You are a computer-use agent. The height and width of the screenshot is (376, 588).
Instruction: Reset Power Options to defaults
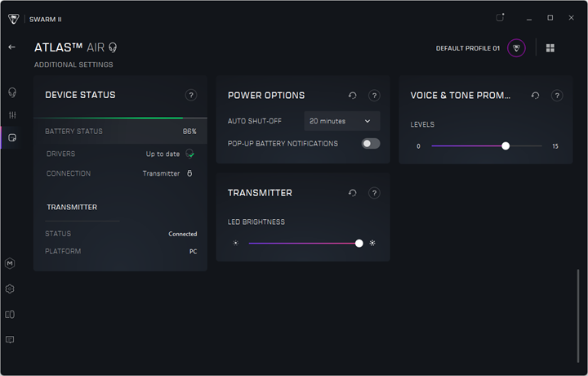click(x=353, y=96)
